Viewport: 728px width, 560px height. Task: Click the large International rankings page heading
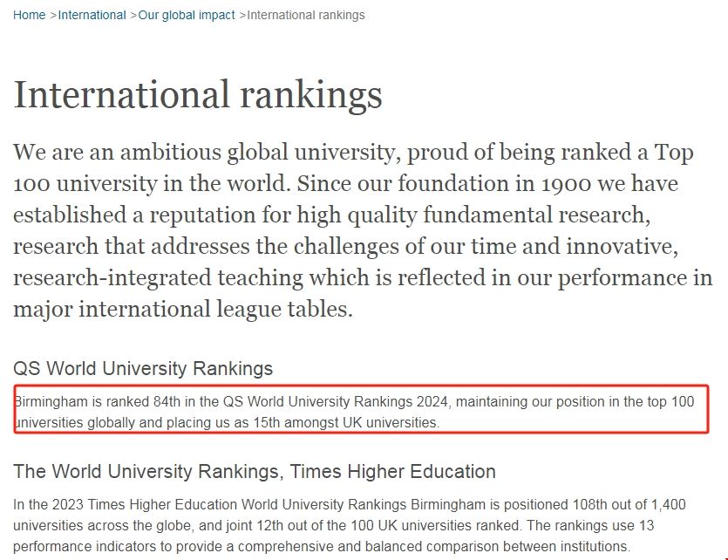click(198, 94)
